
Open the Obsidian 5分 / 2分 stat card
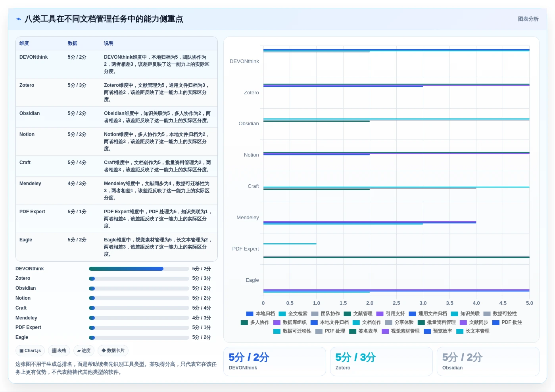[488, 361]
